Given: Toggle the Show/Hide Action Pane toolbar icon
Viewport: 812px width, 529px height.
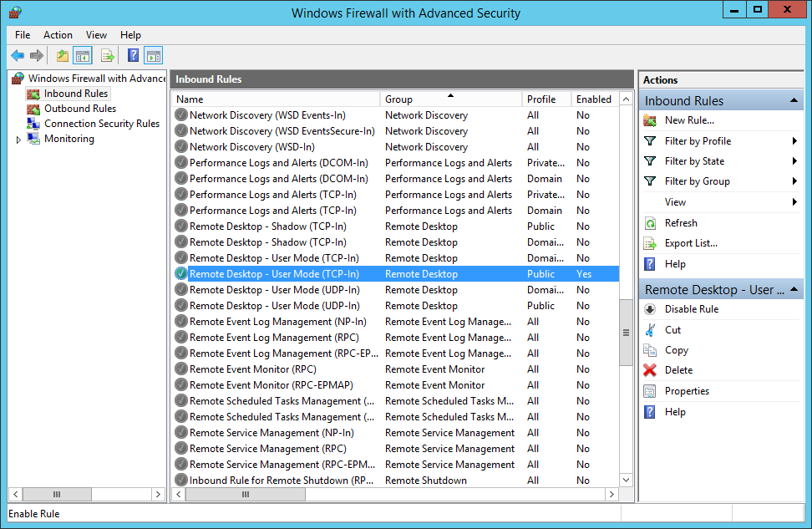Looking at the screenshot, I should [x=153, y=55].
